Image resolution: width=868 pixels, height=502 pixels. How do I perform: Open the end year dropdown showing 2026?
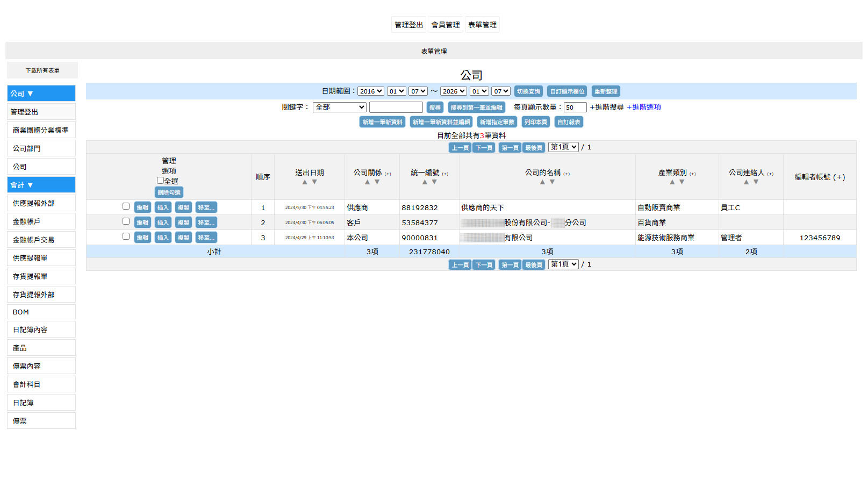click(454, 91)
